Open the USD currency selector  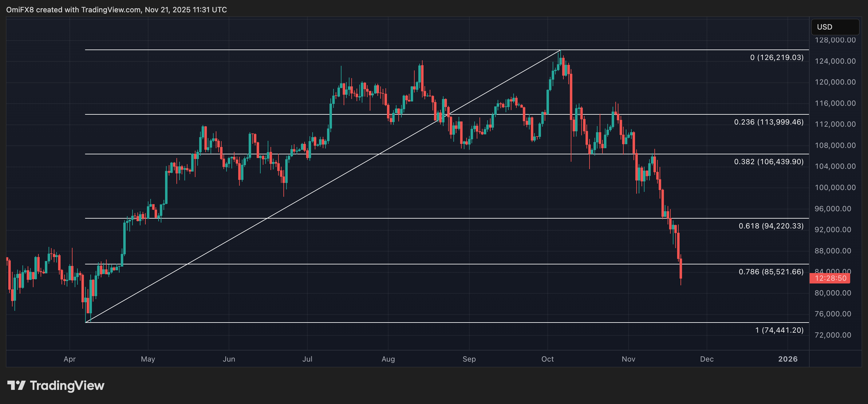pos(834,27)
